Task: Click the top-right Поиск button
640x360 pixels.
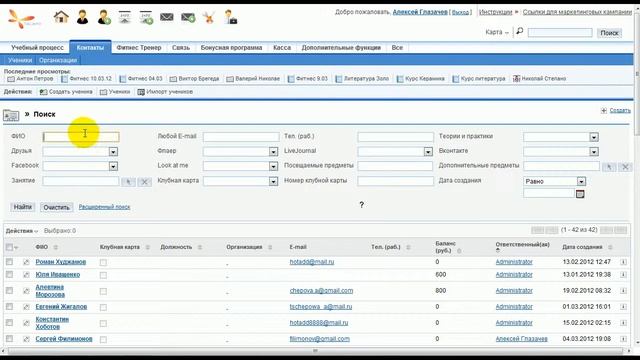Action: coord(609,33)
